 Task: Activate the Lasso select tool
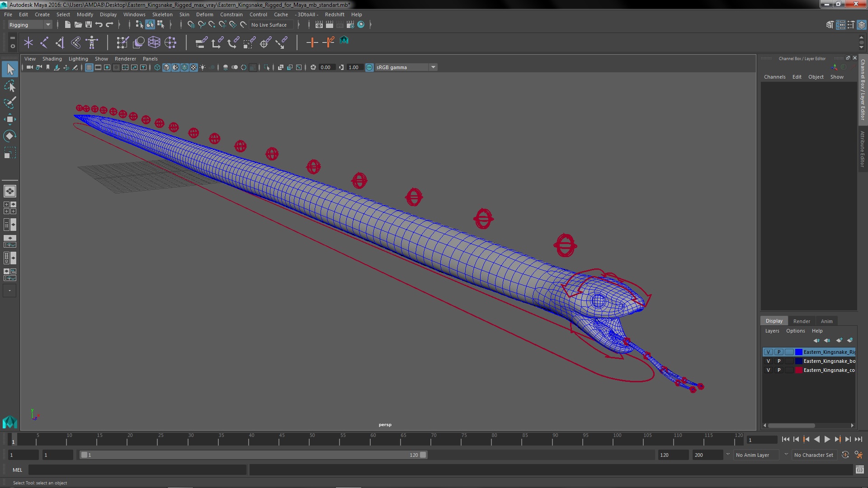point(9,86)
